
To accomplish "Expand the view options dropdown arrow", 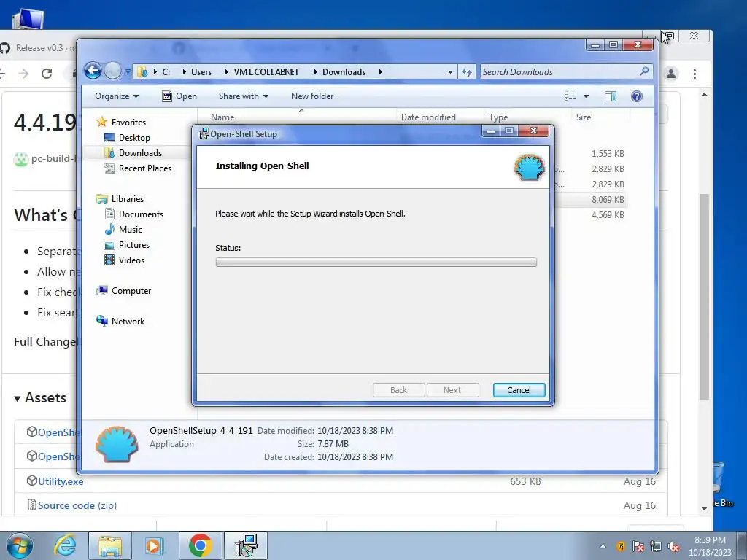I will pos(586,96).
